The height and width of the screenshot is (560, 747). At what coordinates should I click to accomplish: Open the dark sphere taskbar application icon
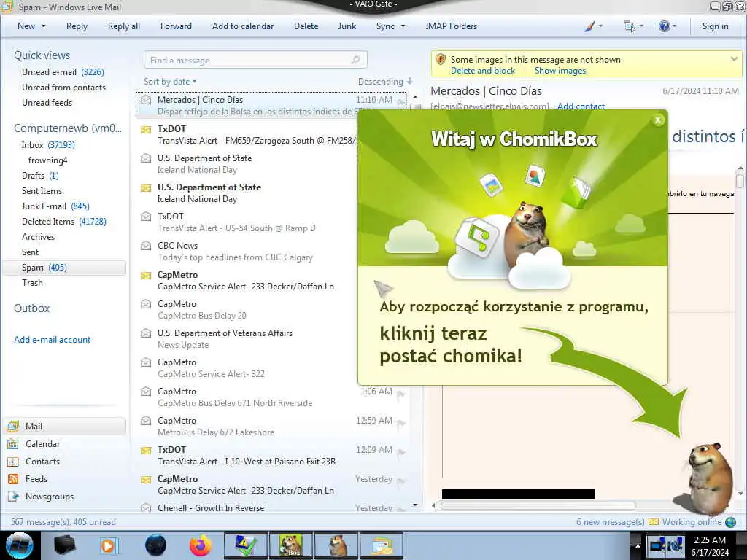[155, 545]
